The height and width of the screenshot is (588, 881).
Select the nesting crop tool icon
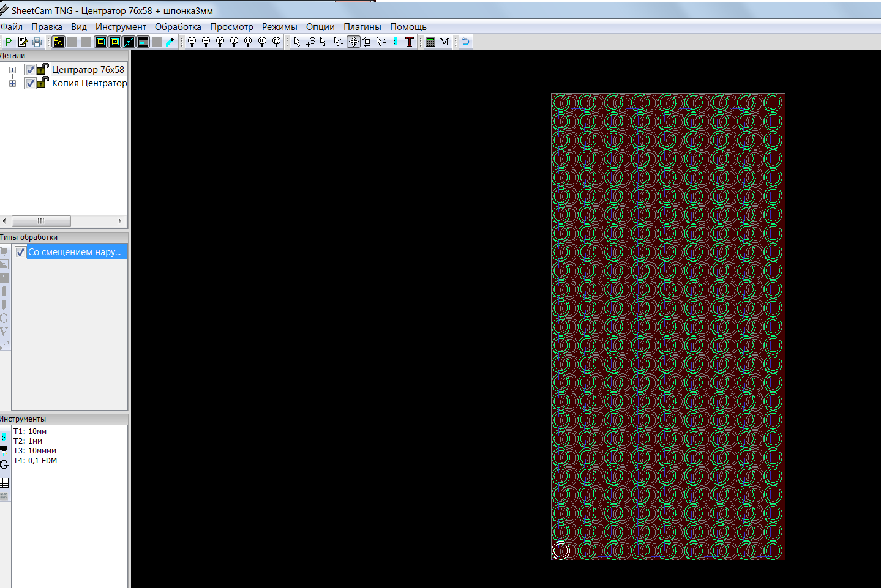367,42
